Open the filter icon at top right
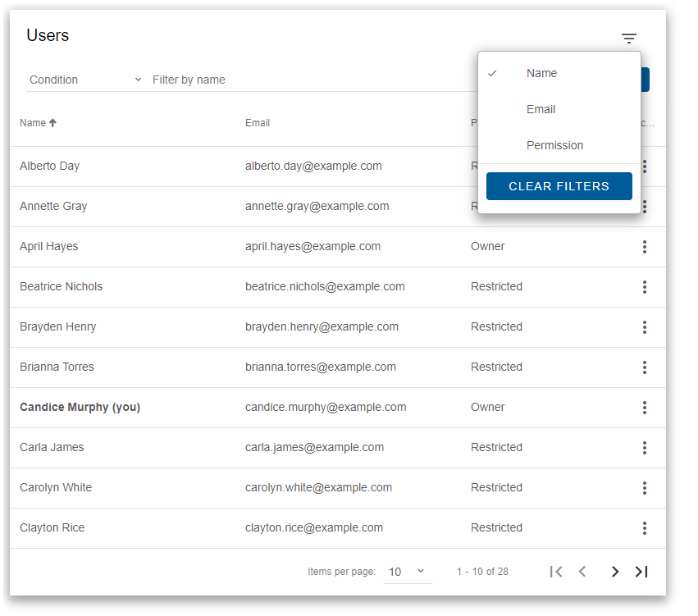Screen dimensions: 698x616 tap(628, 39)
